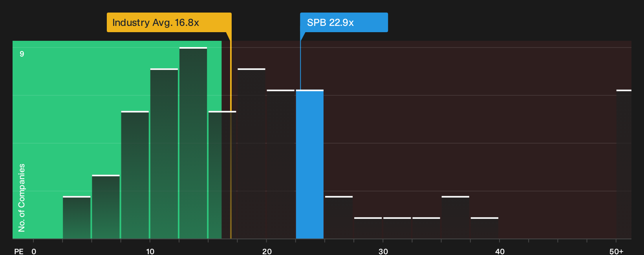644x255 pixels.
Task: Click the "20" x-axis tick label
Action: (x=267, y=251)
